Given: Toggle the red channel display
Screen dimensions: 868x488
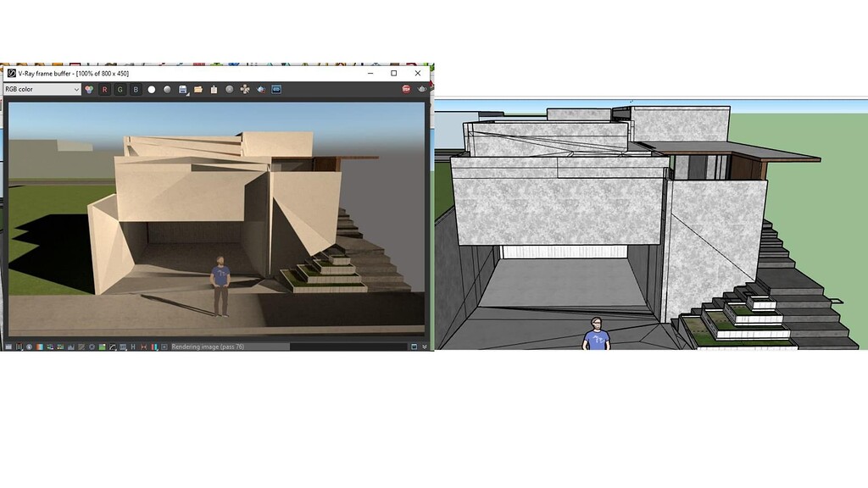Looking at the screenshot, I should pos(105,89).
